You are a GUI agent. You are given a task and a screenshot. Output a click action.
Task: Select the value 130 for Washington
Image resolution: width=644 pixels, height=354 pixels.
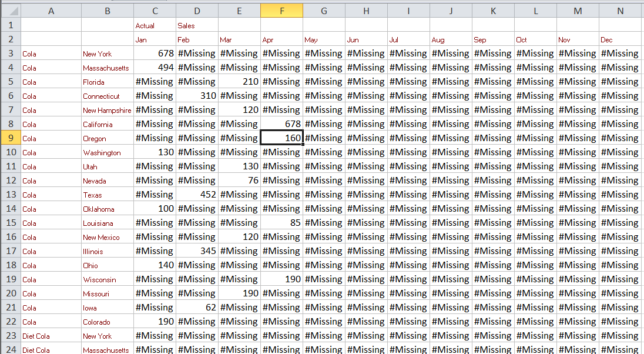(155, 152)
